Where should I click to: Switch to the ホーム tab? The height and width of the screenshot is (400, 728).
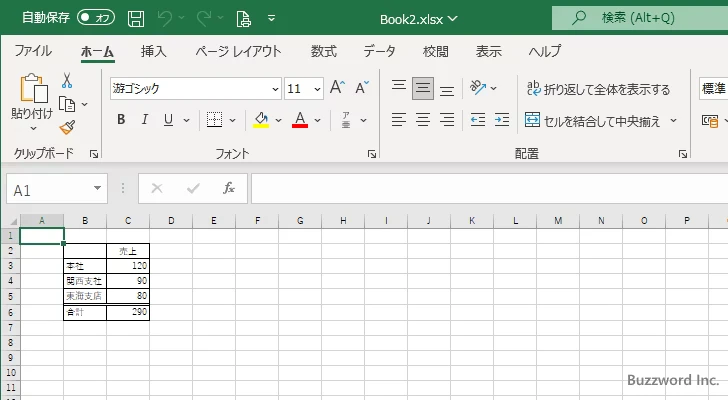[x=97, y=51]
